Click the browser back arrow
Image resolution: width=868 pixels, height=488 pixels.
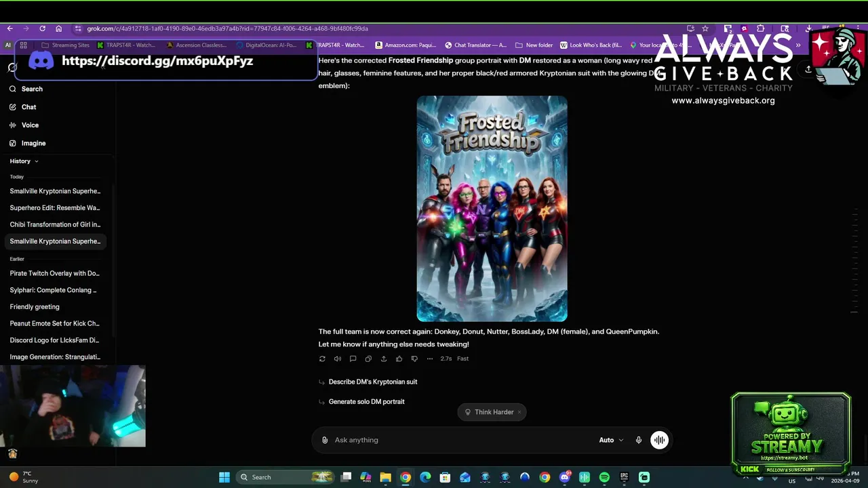tap(10, 28)
